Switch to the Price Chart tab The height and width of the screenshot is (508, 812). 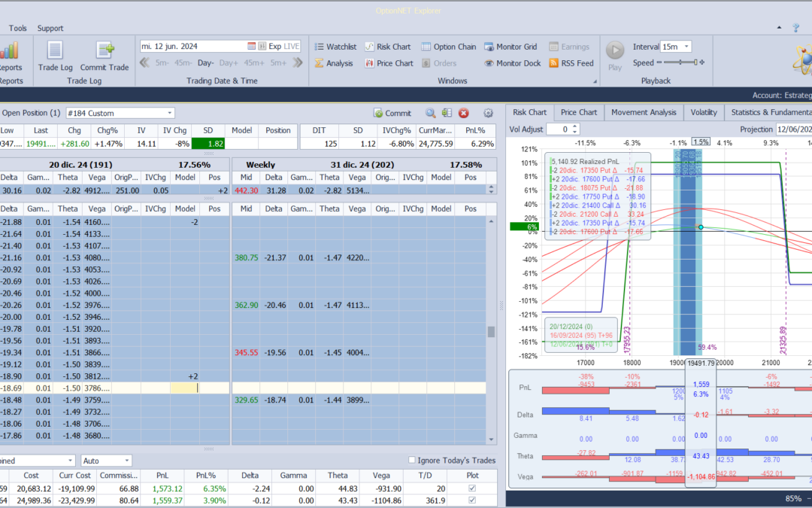point(578,112)
